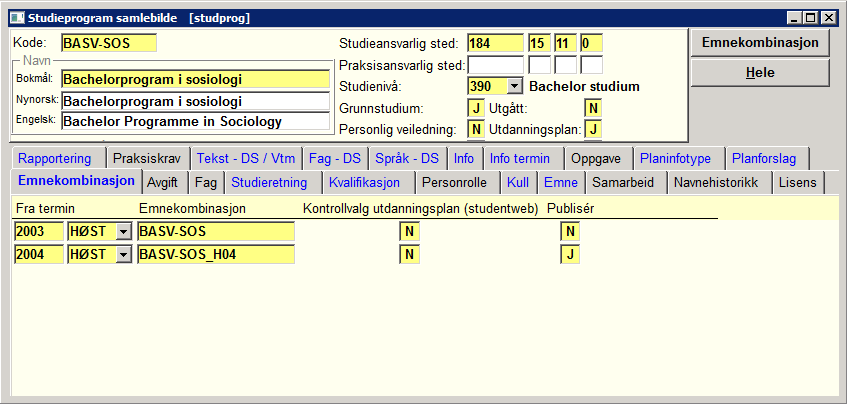
Task: Toggle the Utgått N flag
Action: point(593,109)
